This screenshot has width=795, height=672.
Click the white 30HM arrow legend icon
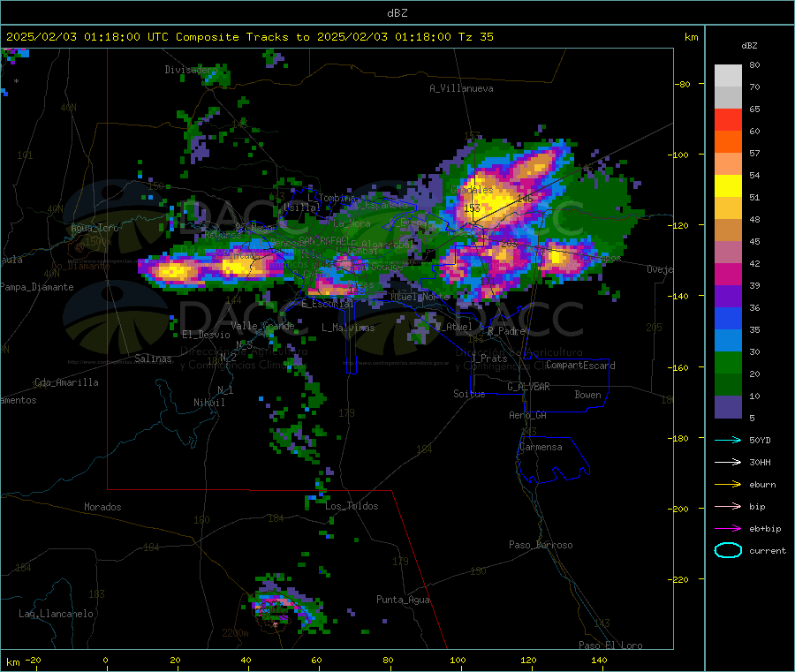pos(728,462)
